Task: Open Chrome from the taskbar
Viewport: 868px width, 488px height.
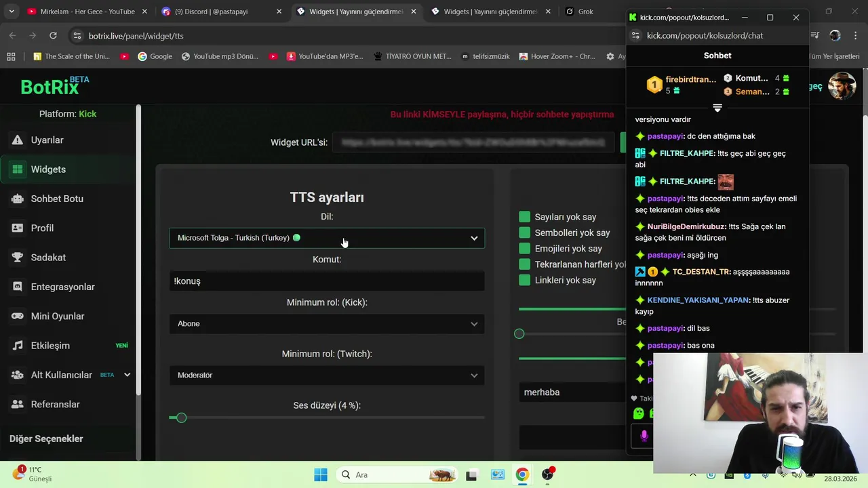Action: point(522,474)
